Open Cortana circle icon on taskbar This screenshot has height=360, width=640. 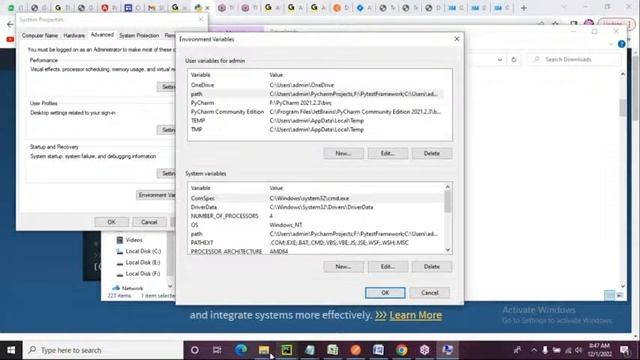pyautogui.click(x=195, y=350)
